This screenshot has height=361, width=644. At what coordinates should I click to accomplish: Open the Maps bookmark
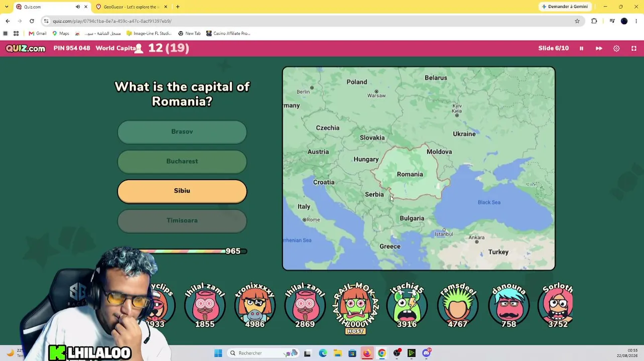click(61, 34)
